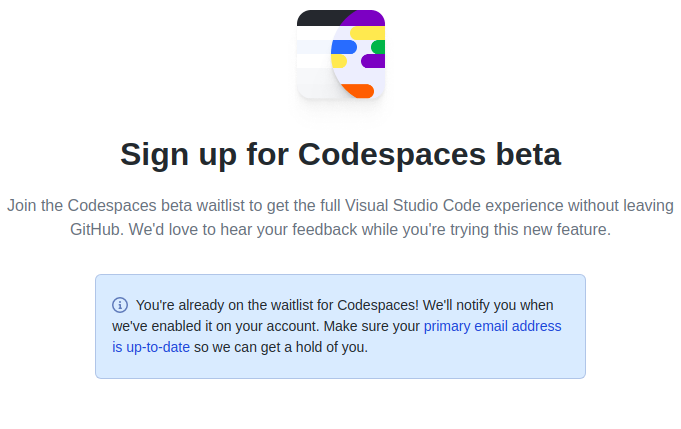Click the black title bar in logo
This screenshot has width=681, height=429.
(x=321, y=18)
